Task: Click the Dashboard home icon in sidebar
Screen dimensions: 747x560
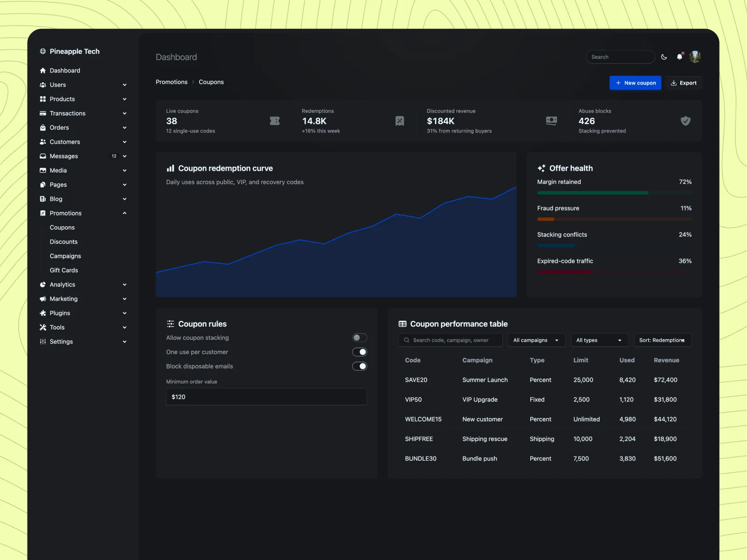Action: [43, 70]
